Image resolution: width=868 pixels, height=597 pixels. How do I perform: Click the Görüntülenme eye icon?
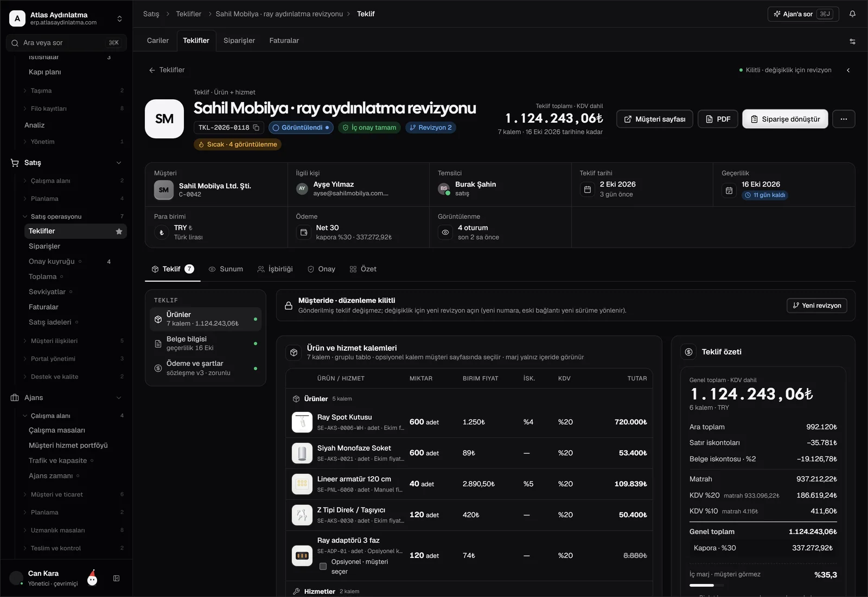pyautogui.click(x=445, y=232)
